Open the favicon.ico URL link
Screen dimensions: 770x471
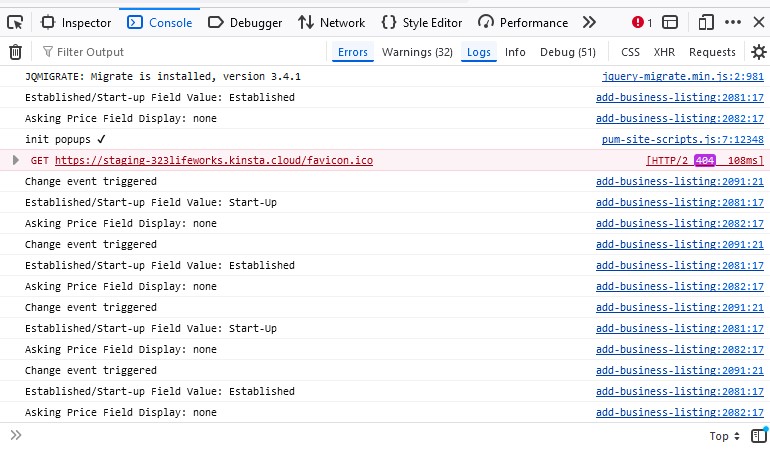click(214, 161)
